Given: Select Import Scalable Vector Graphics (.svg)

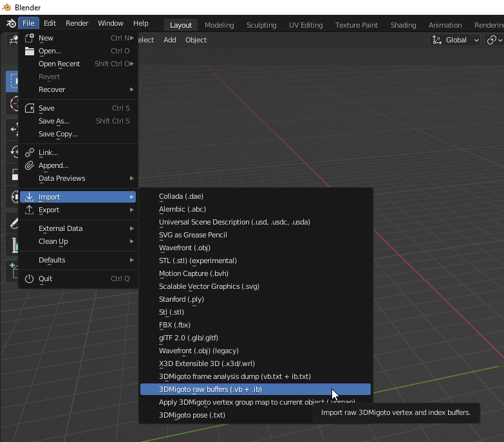Looking at the screenshot, I should pyautogui.click(x=256, y=286).
